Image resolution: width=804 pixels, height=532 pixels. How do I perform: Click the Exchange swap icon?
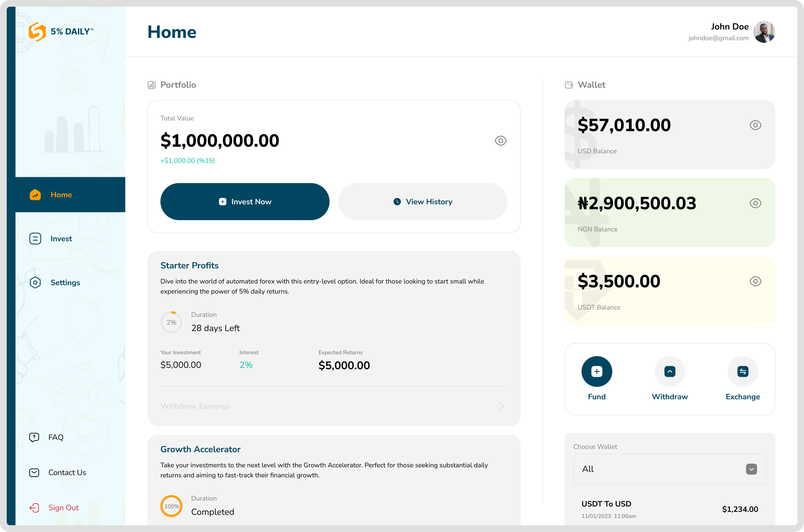click(743, 372)
